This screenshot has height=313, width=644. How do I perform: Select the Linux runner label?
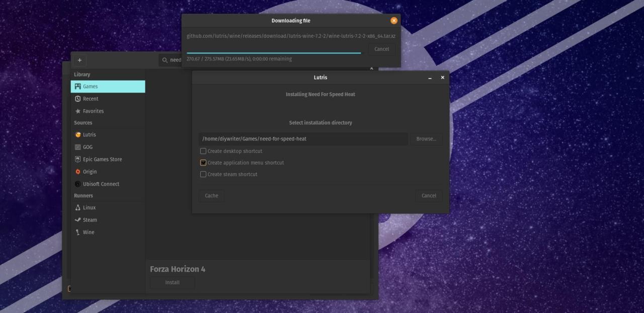(x=89, y=207)
